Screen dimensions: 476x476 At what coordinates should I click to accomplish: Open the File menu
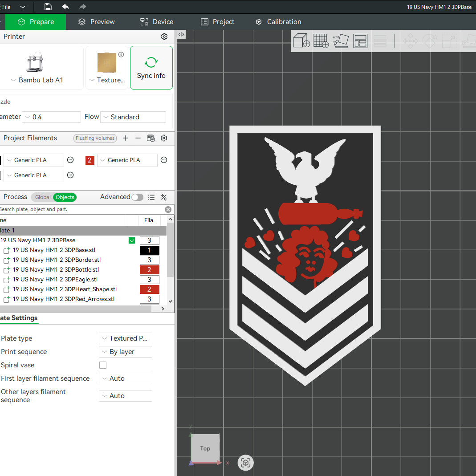[x=6, y=7]
